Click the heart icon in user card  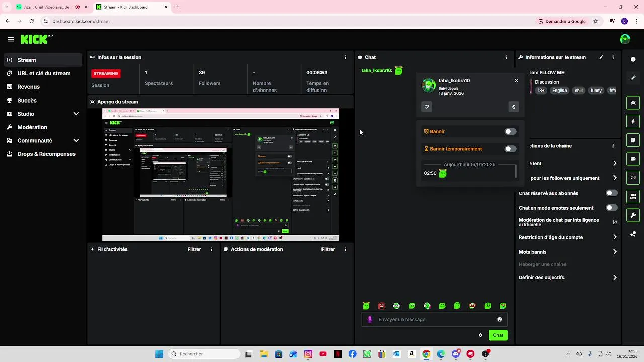coord(427,107)
